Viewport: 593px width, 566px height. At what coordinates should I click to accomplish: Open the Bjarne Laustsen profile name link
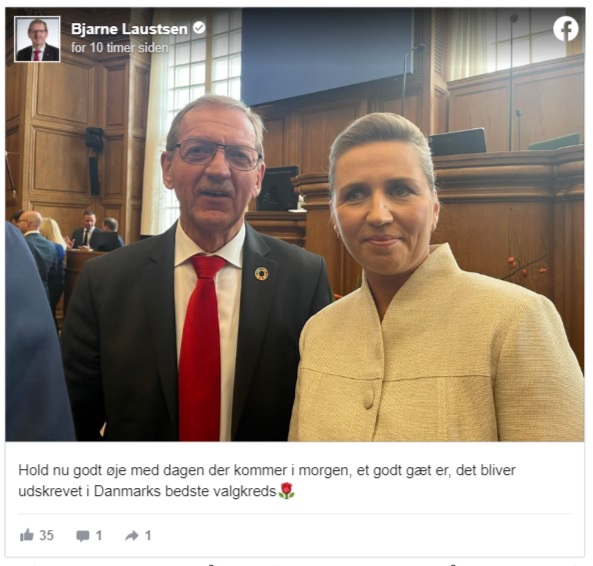pos(129,29)
